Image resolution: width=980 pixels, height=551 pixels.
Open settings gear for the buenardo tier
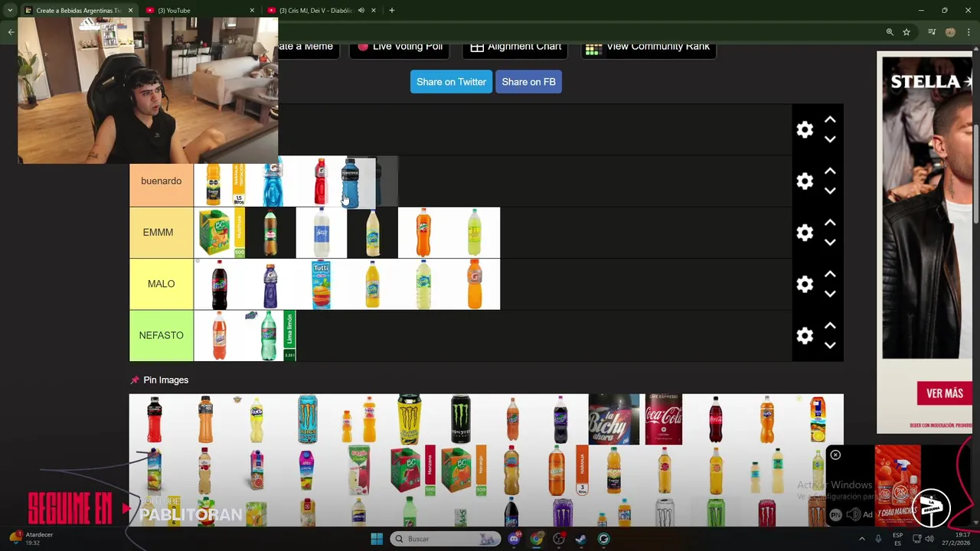pos(805,181)
